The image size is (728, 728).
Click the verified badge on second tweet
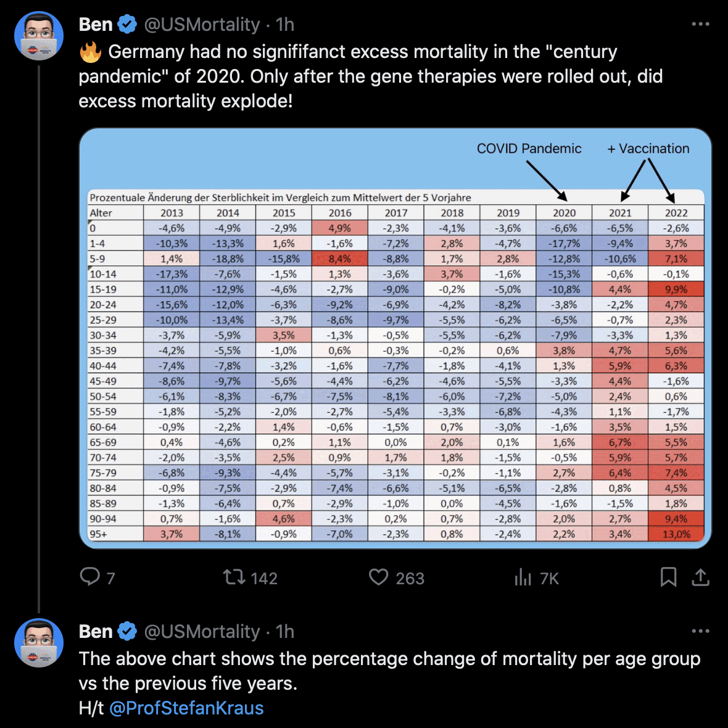[127, 631]
